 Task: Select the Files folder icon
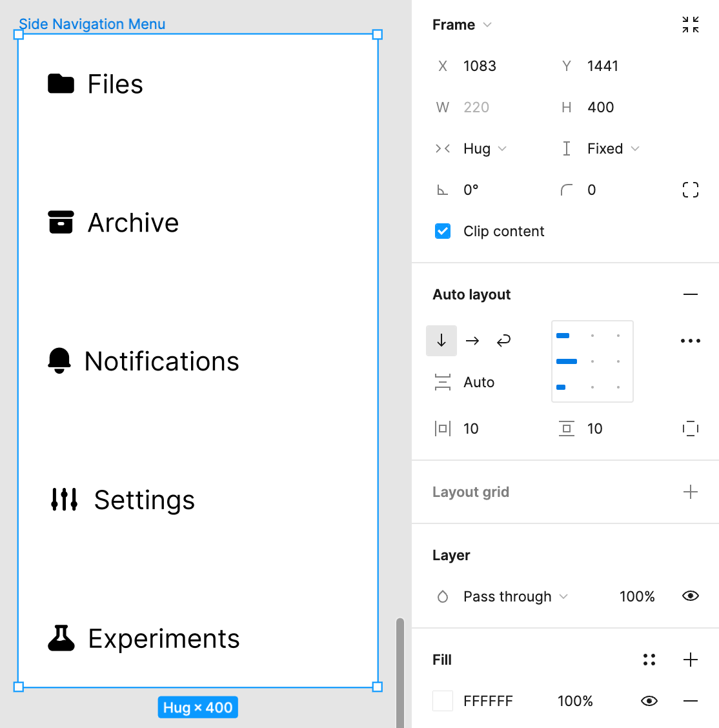60,83
